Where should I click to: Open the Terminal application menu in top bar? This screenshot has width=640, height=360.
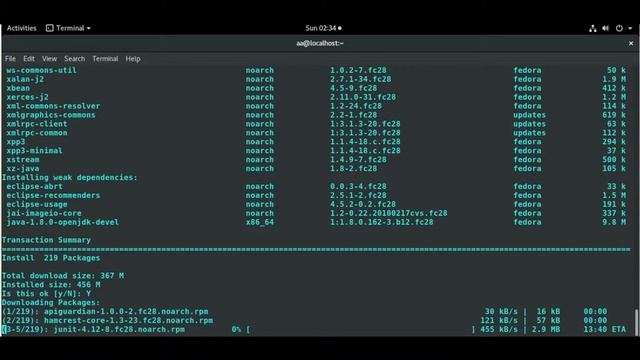point(68,28)
